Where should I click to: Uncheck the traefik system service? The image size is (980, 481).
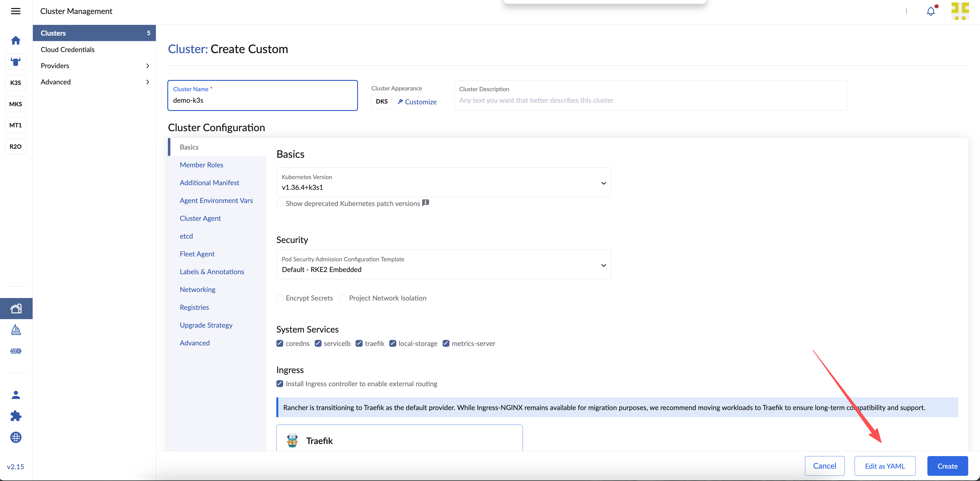(x=359, y=343)
